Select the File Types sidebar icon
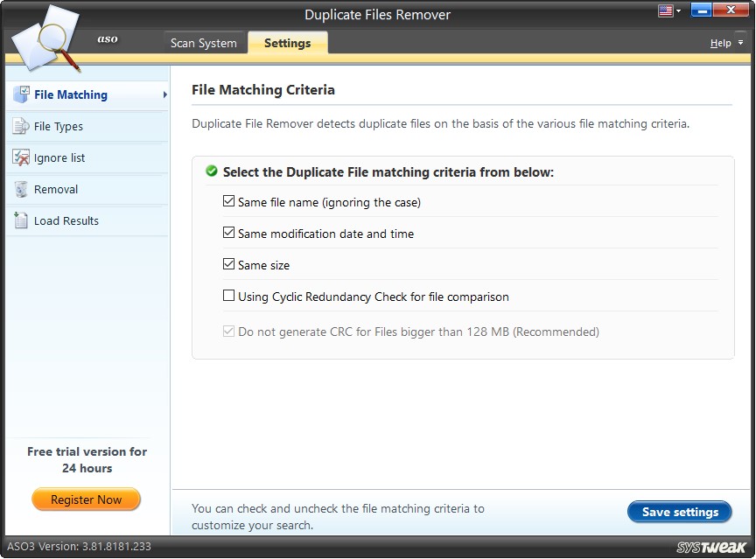This screenshot has height=559, width=756. coord(22,126)
